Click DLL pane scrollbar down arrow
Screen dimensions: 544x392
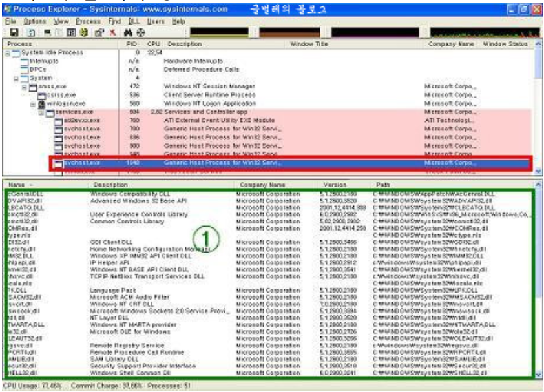click(x=538, y=375)
